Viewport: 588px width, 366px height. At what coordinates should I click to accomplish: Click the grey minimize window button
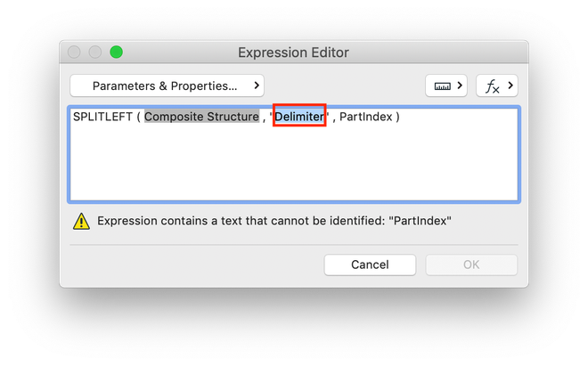95,53
